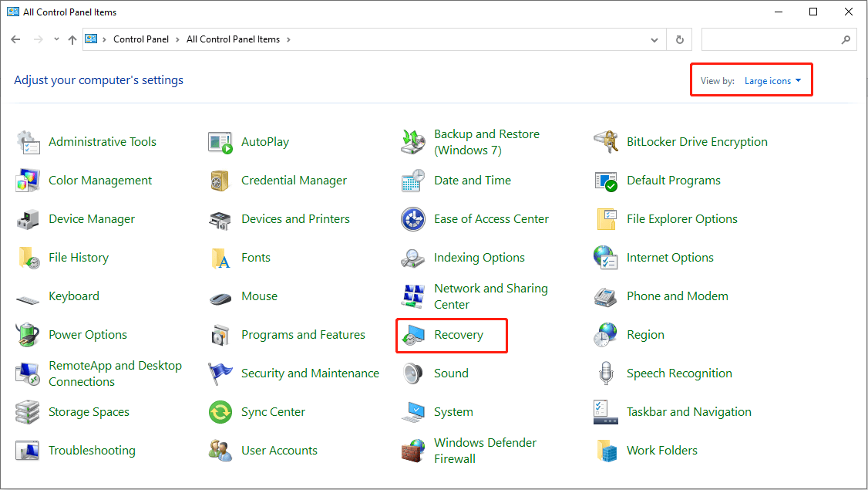Open the View by dropdown

773,80
